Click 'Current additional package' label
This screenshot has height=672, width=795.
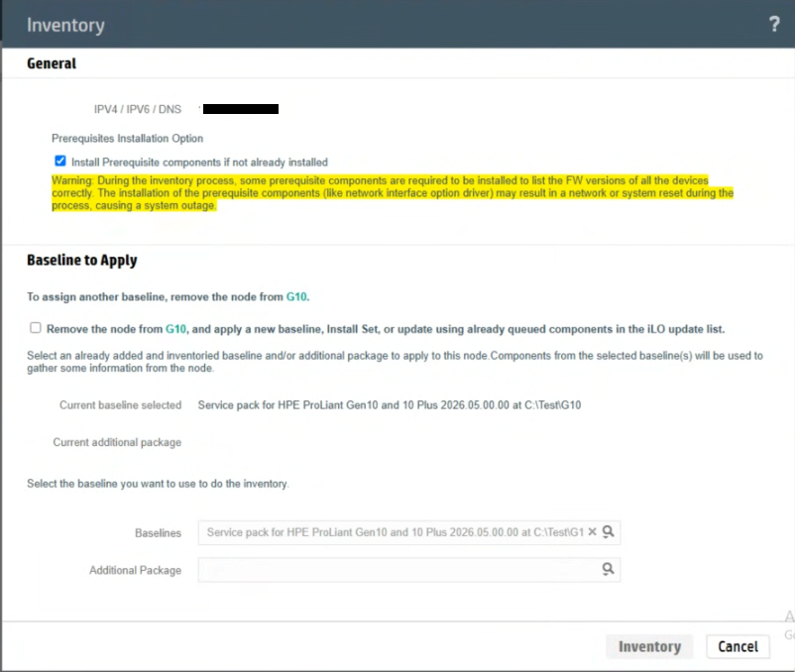point(117,442)
